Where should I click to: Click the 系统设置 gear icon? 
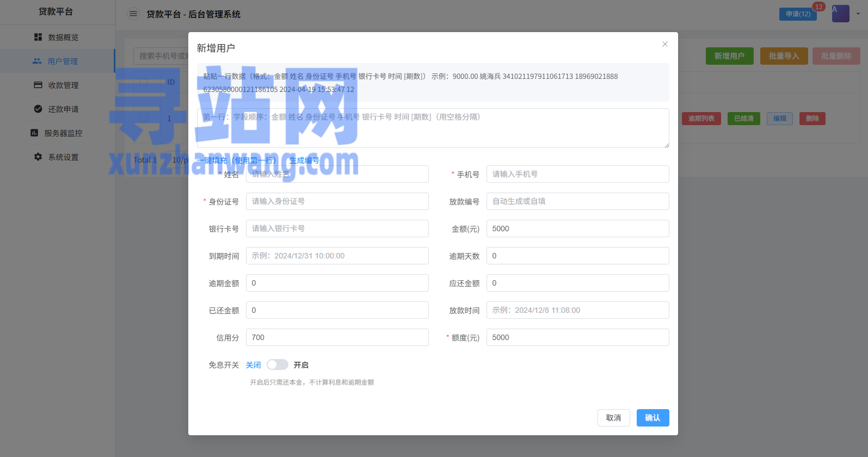point(38,157)
